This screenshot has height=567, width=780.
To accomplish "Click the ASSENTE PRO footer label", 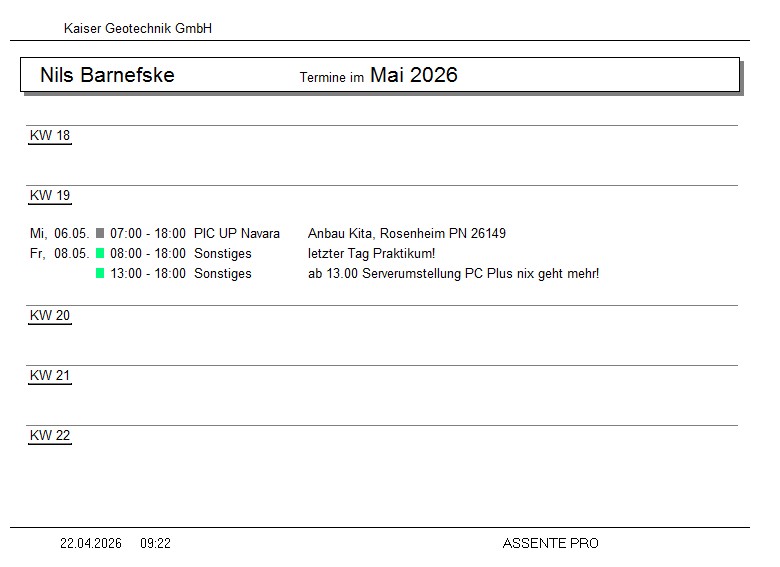I will (551, 544).
